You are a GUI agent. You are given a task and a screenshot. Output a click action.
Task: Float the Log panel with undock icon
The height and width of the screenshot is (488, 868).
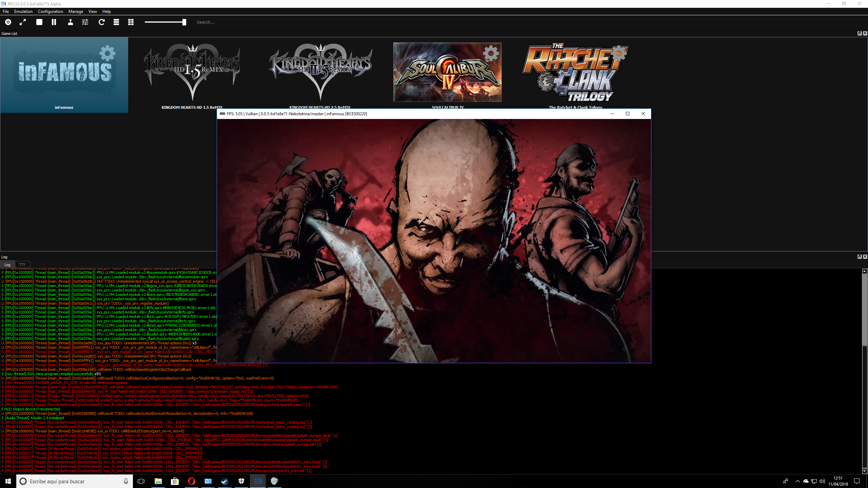(x=859, y=257)
